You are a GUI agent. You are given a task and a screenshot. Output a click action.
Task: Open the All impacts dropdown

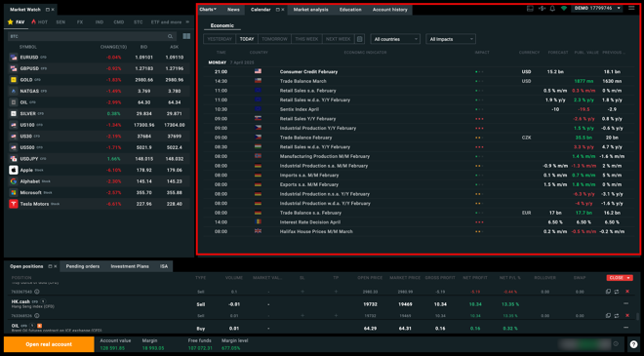451,39
